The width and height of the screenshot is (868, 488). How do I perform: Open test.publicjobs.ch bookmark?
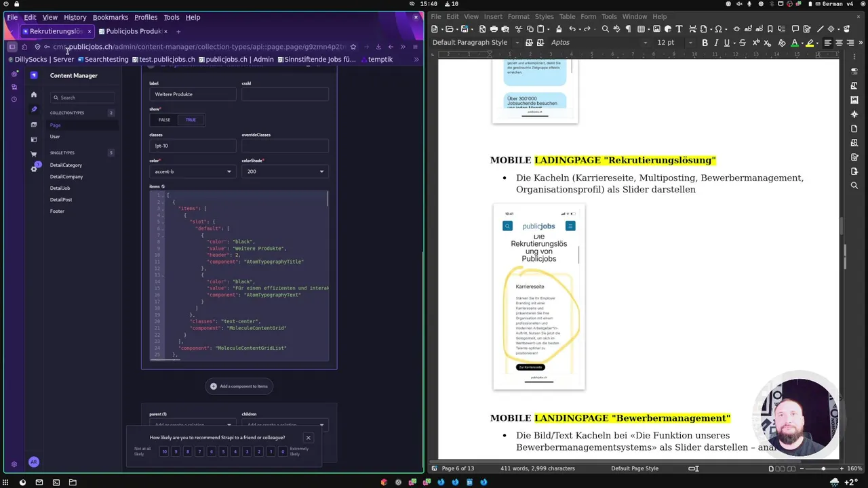(162, 60)
